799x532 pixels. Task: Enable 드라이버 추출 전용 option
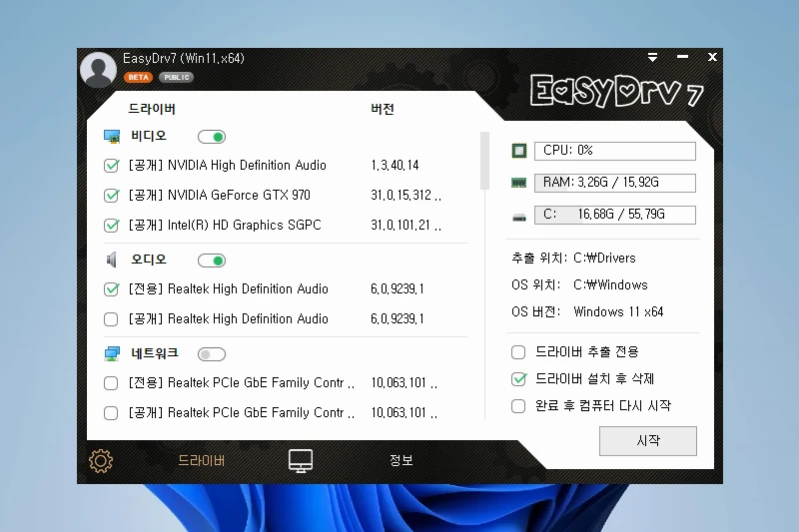tap(518, 351)
